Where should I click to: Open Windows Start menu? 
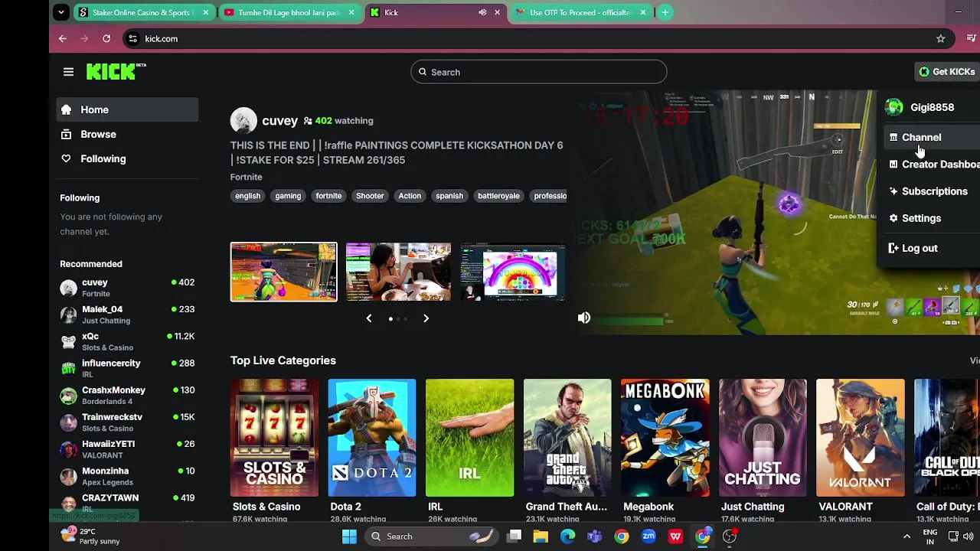click(x=349, y=536)
